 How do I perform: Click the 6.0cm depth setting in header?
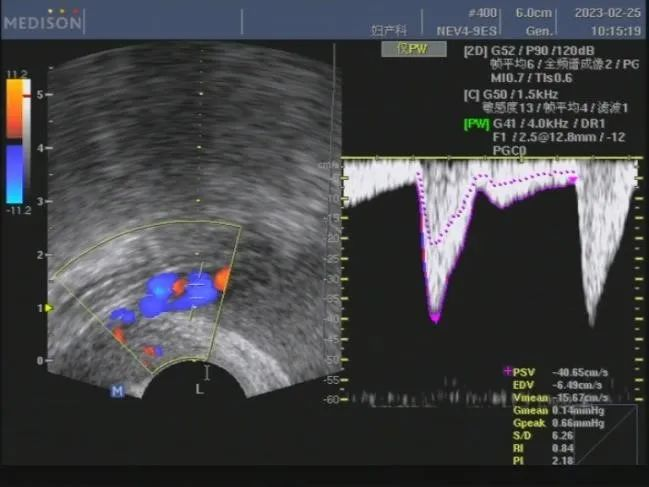click(x=531, y=14)
